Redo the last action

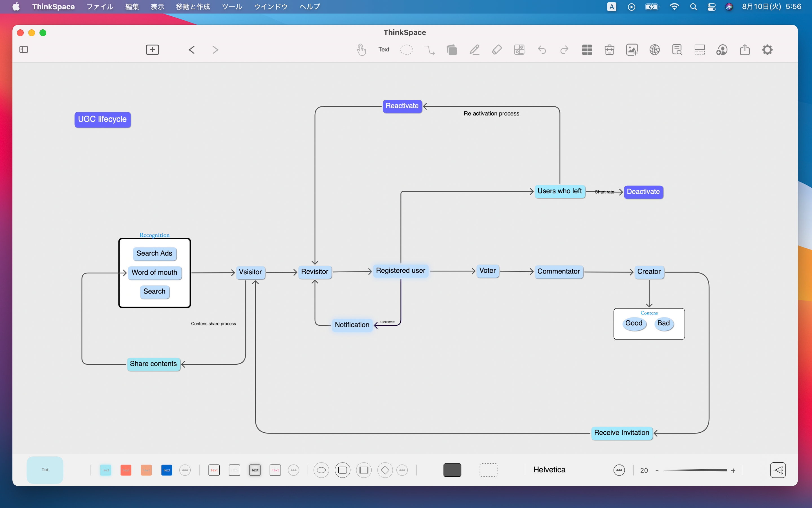(564, 50)
